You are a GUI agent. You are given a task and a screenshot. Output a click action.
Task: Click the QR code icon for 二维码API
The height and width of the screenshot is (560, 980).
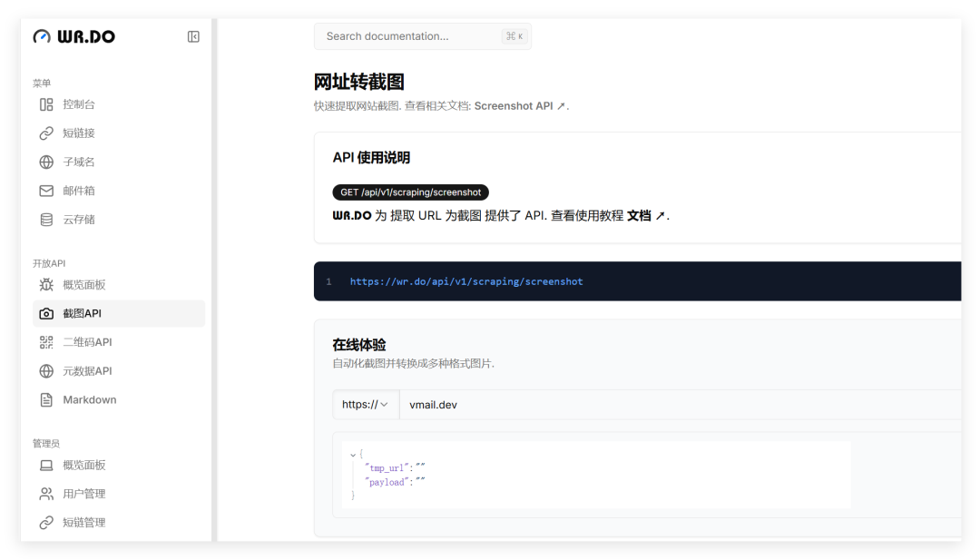point(46,342)
